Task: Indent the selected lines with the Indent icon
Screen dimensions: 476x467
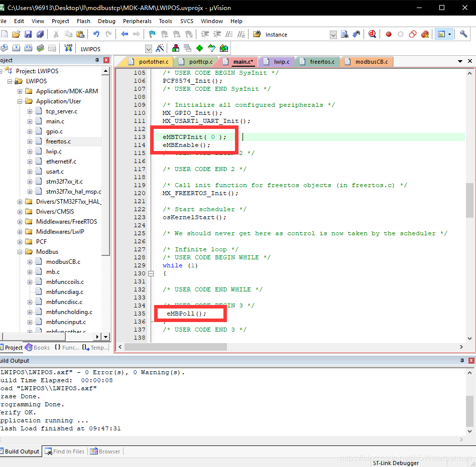Action: coord(205,34)
